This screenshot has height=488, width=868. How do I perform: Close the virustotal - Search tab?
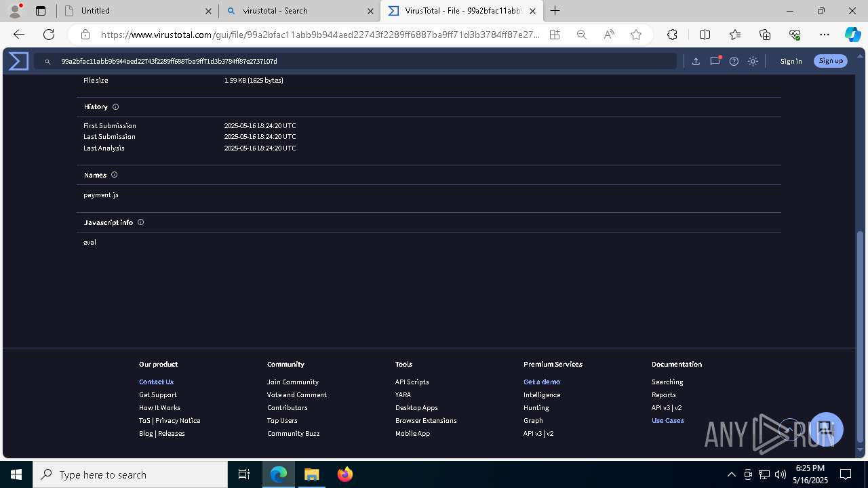coord(370,11)
